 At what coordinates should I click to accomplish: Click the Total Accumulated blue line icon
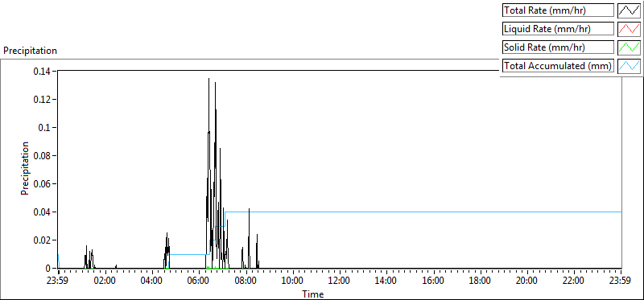click(630, 66)
